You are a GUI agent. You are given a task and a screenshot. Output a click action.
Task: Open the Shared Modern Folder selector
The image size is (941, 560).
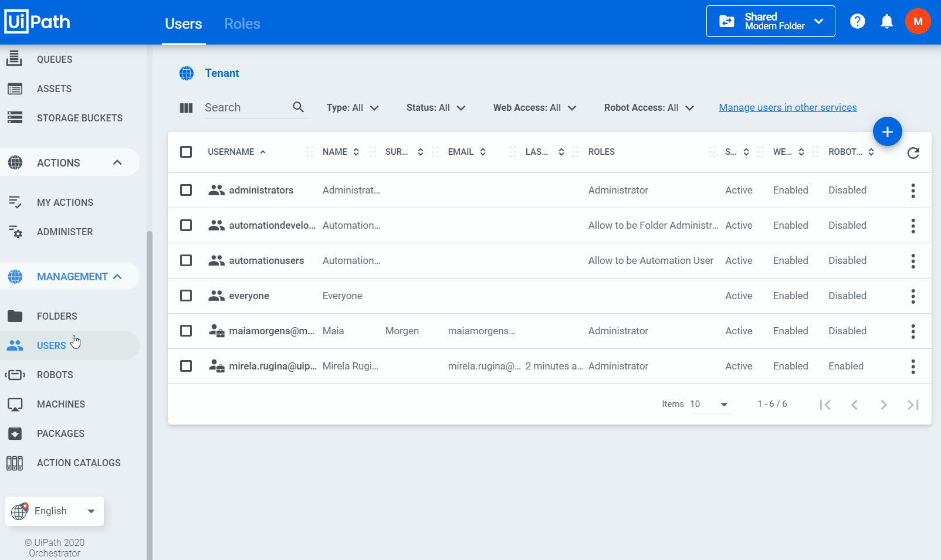click(771, 21)
